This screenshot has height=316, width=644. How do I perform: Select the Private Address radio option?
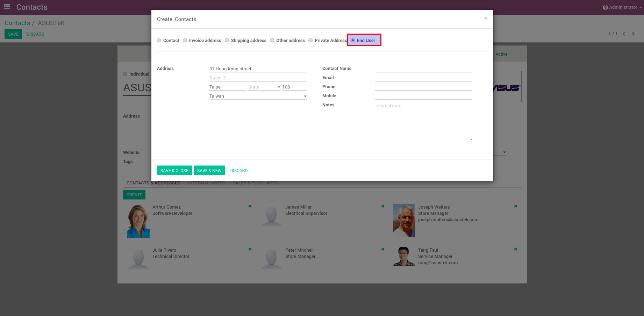point(310,40)
